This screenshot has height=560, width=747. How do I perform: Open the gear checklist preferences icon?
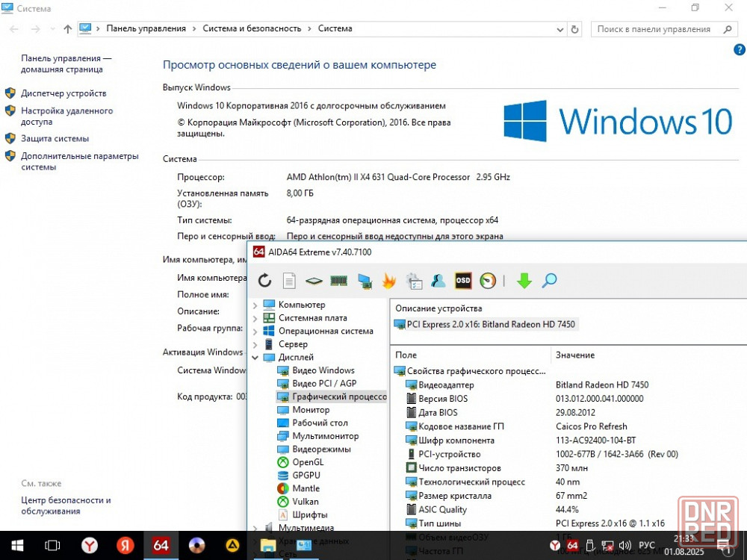tap(414, 281)
